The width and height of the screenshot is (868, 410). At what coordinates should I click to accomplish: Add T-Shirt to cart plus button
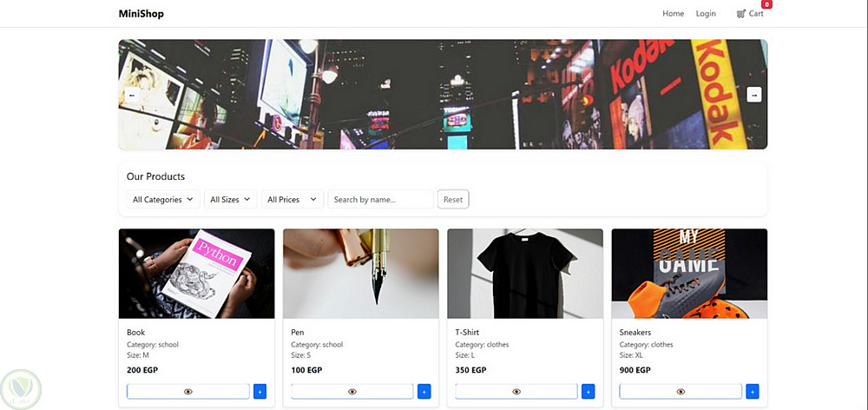(589, 391)
